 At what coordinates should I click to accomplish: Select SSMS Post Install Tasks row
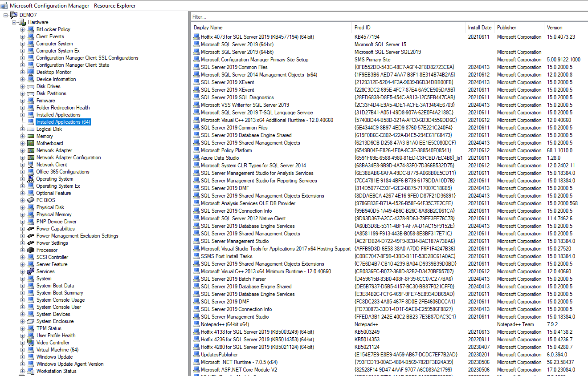(x=390, y=256)
